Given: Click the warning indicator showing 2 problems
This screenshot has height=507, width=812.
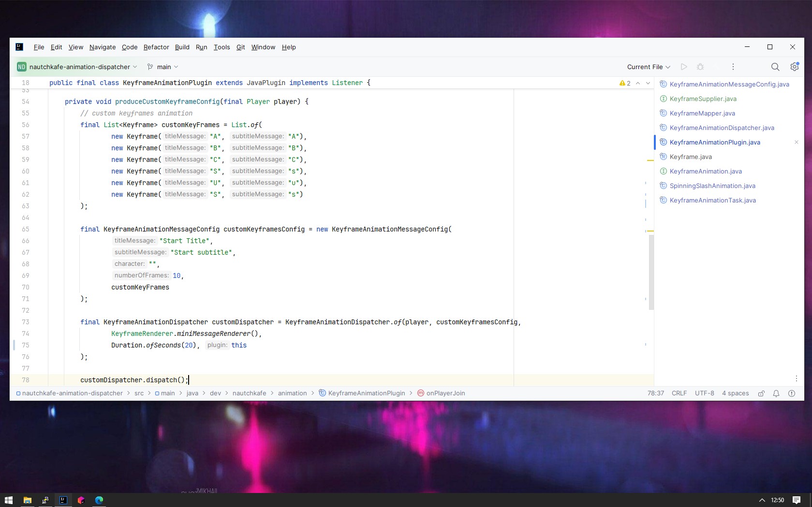Looking at the screenshot, I should [625, 83].
